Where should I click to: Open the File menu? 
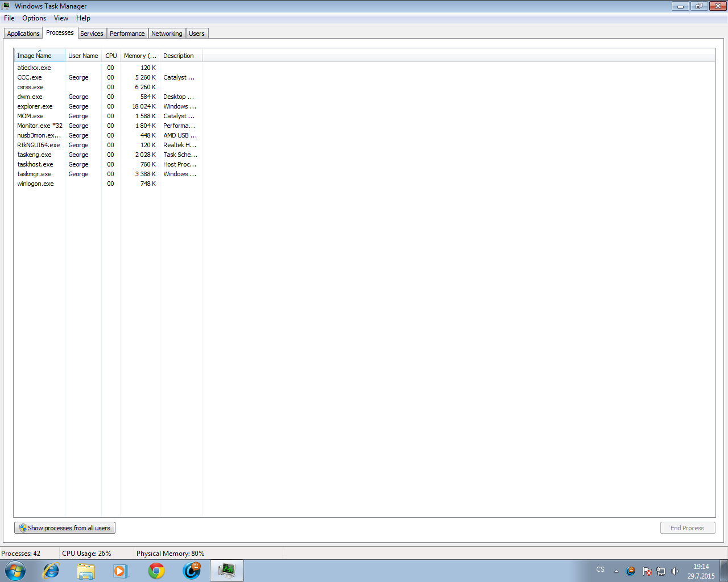click(9, 18)
